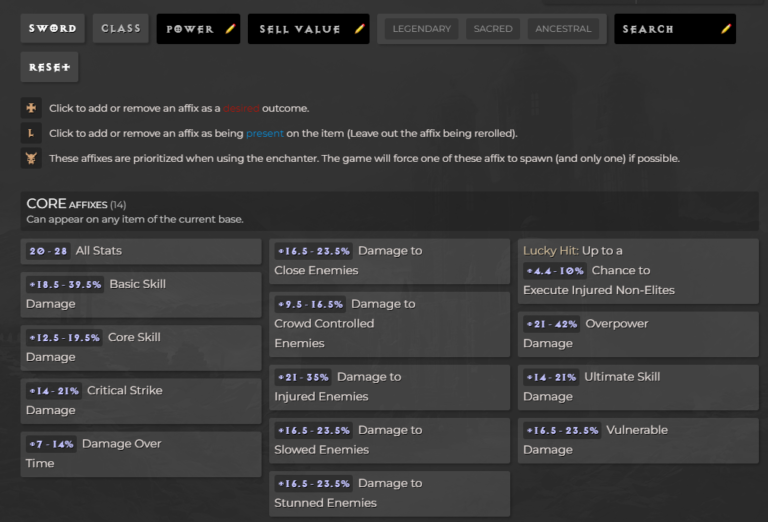Image resolution: width=768 pixels, height=522 pixels.
Task: Toggle the Sacred item tier
Action: click(493, 29)
